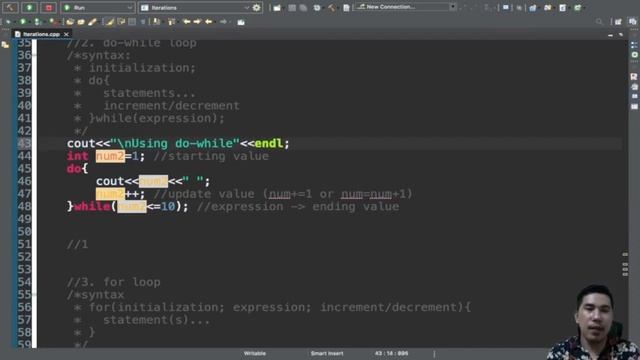Toggle block selection mode button
The width and height of the screenshot is (640, 360).
132,22
